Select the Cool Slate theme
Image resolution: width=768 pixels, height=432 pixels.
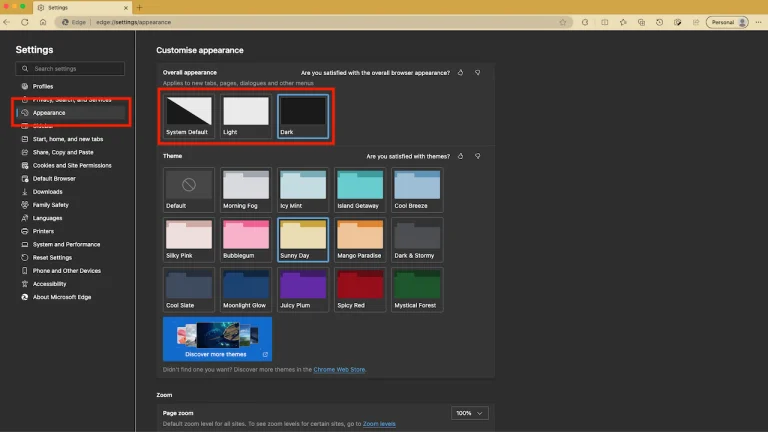(x=189, y=289)
